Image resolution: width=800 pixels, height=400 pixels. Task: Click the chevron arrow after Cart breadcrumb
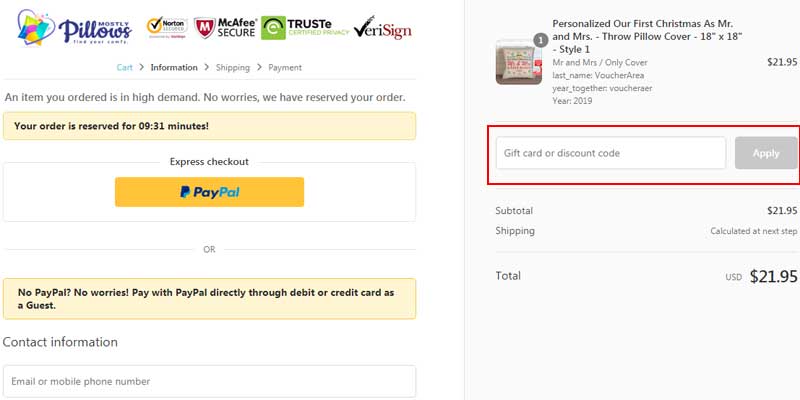142,67
